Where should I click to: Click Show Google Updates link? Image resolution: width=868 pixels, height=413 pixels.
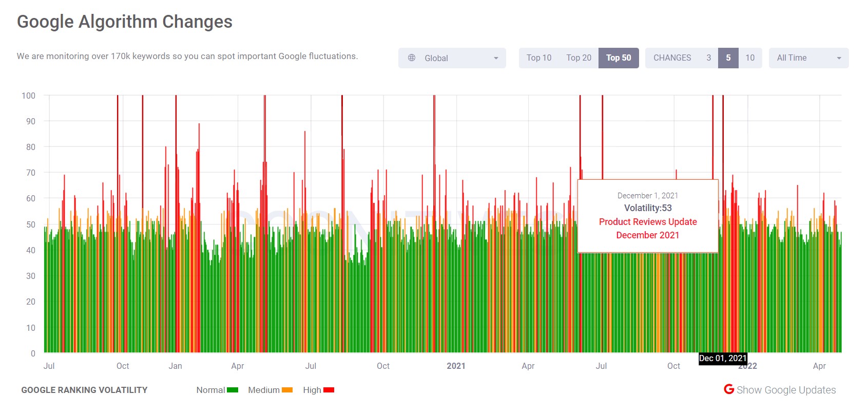(786, 390)
